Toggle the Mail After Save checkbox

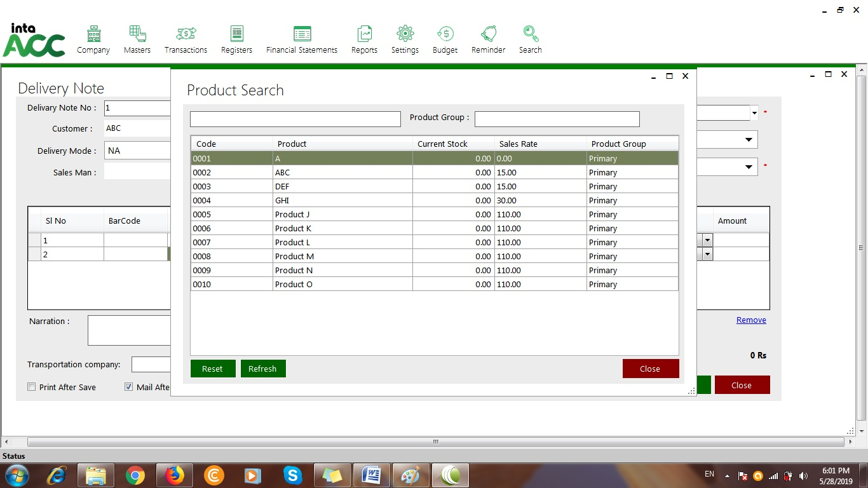pos(129,387)
